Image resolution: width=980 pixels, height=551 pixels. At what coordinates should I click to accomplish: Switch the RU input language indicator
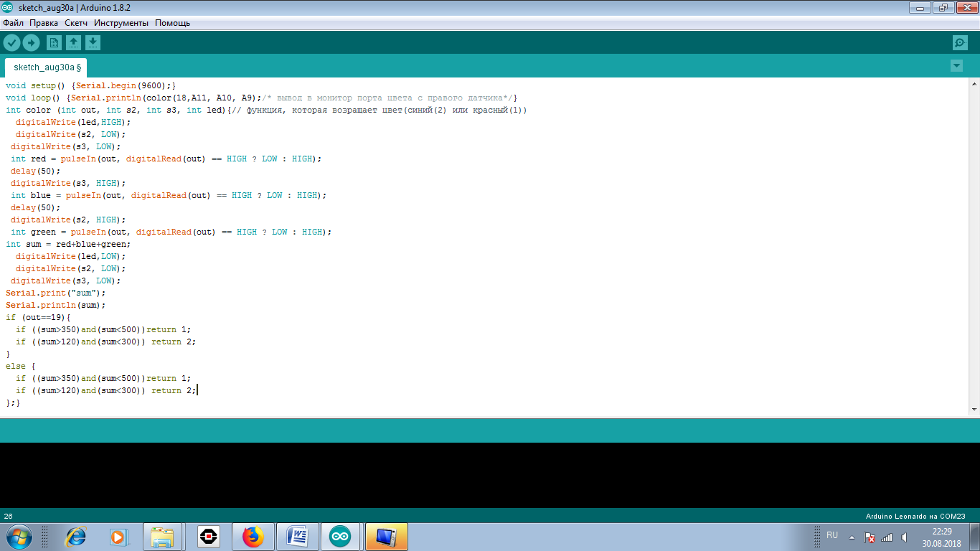[x=832, y=535]
